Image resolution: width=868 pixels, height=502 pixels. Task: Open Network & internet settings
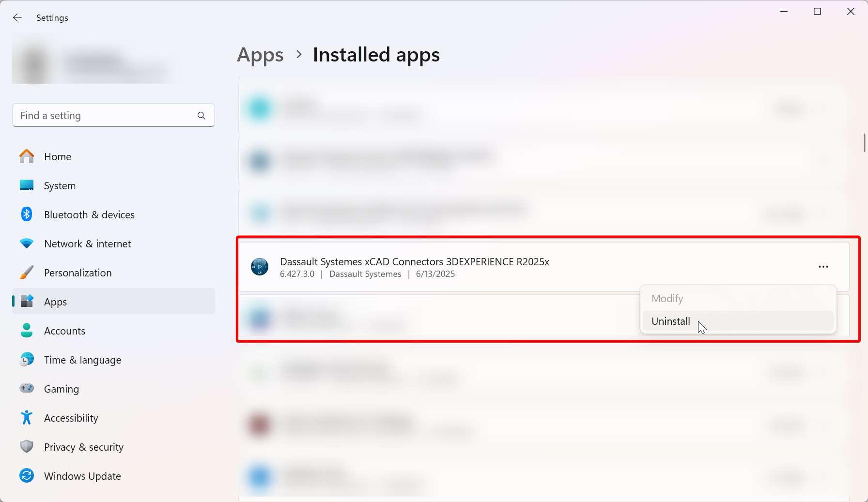113,243
